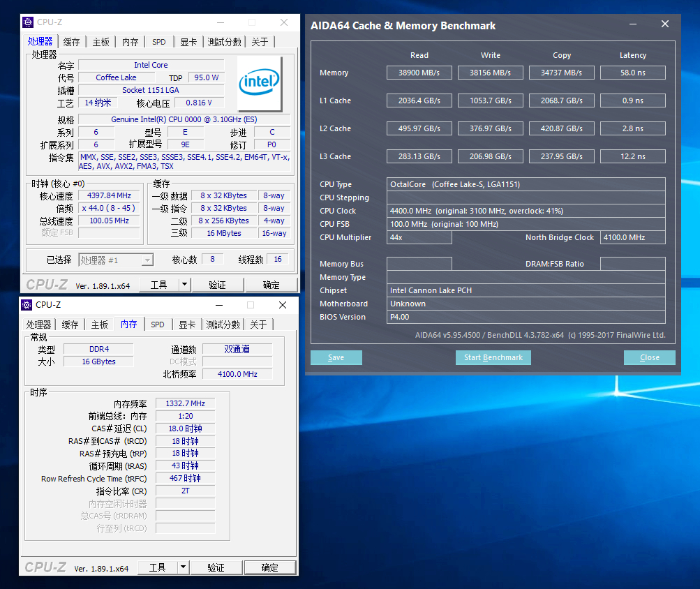Switch to the SPD tab
The width and height of the screenshot is (700, 589).
coord(158,41)
